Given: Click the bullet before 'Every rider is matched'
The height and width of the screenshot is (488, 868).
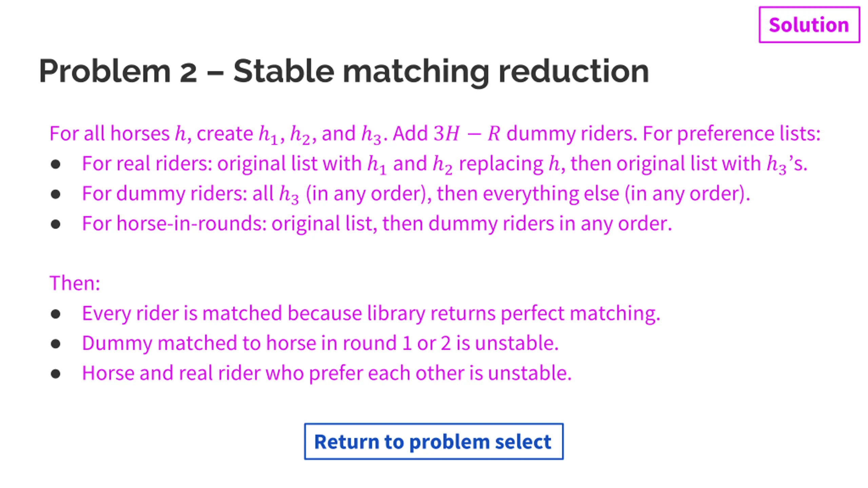Looking at the screenshot, I should (x=56, y=314).
